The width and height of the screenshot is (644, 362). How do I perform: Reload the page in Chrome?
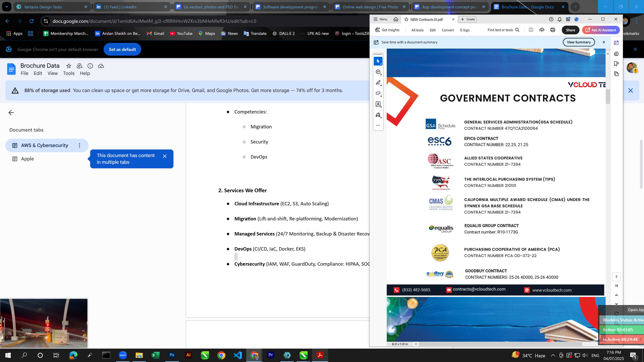pyautogui.click(x=32, y=21)
